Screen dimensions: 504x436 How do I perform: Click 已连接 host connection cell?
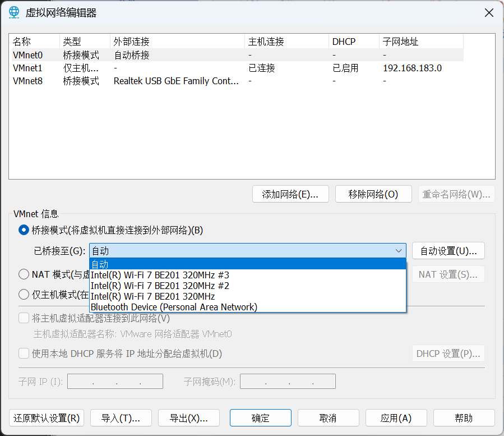click(262, 68)
